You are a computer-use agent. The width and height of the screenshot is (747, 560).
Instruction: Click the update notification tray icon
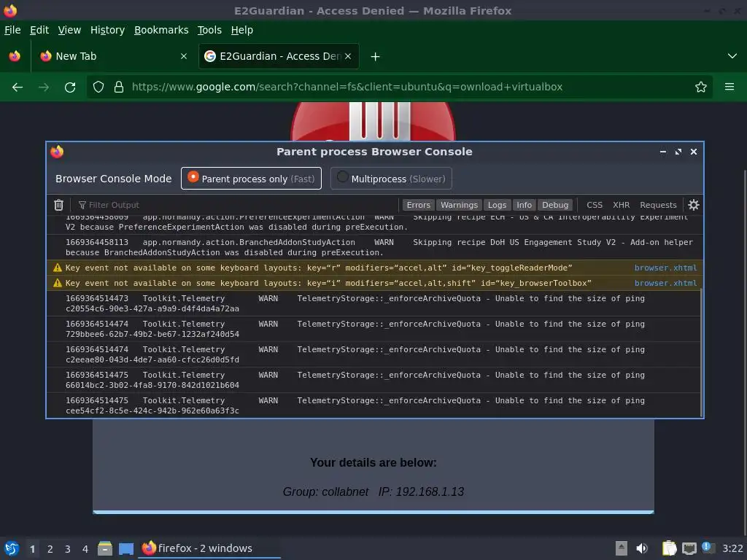[x=708, y=548]
